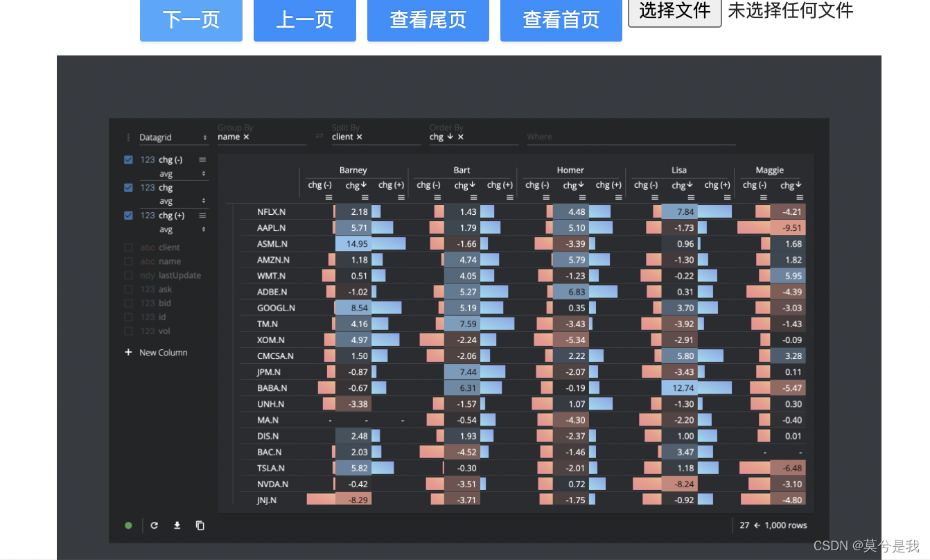Click the settings panel drag handle dots

click(x=128, y=138)
